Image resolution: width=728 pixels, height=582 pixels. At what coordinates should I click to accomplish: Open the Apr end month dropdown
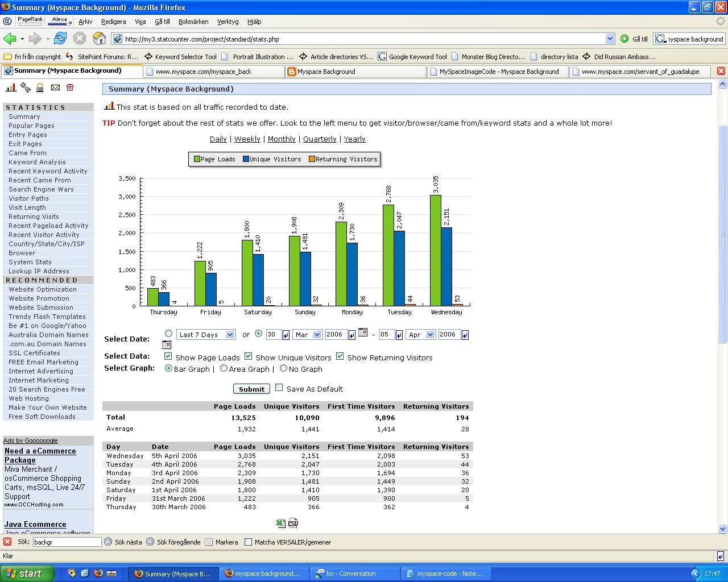click(420, 335)
